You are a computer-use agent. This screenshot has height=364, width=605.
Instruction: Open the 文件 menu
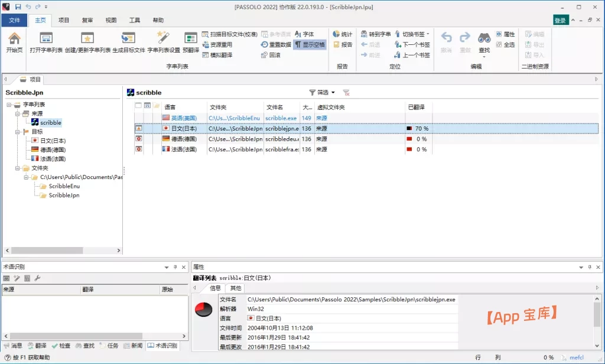click(14, 20)
